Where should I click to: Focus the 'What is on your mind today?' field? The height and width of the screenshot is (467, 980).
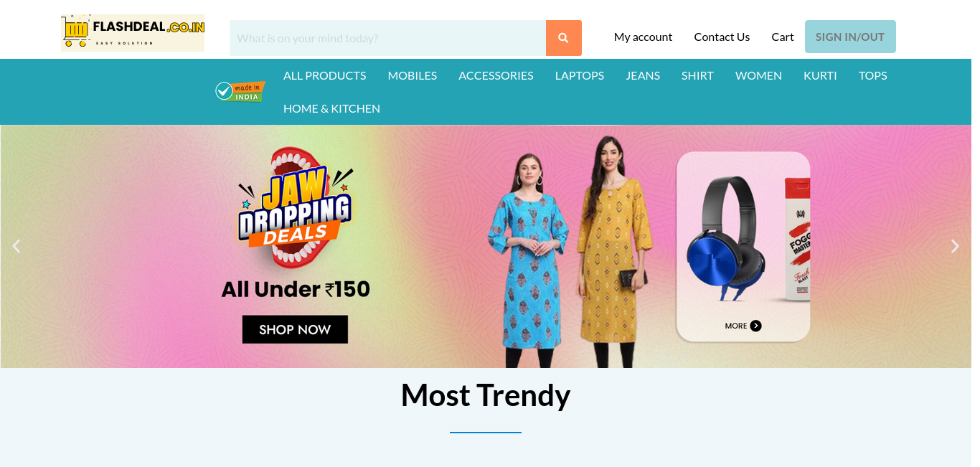(387, 38)
